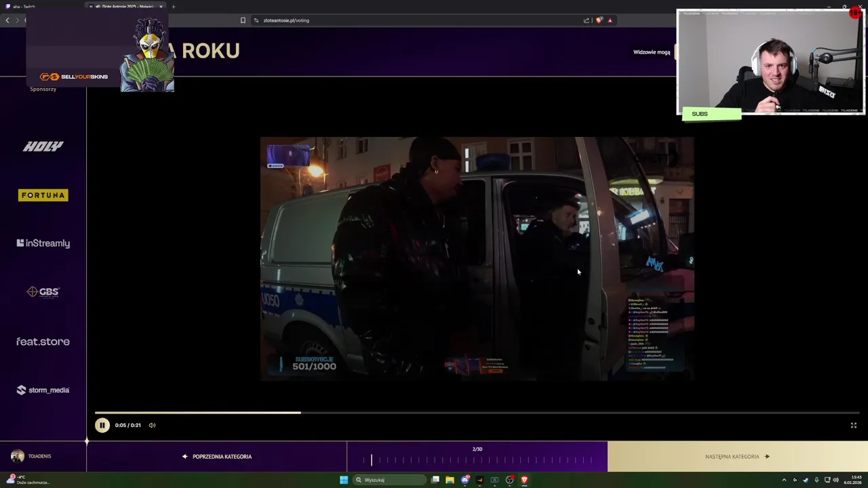The height and width of the screenshot is (488, 868).
Task: Open the inStreamly sponsor logo
Action: point(43,243)
